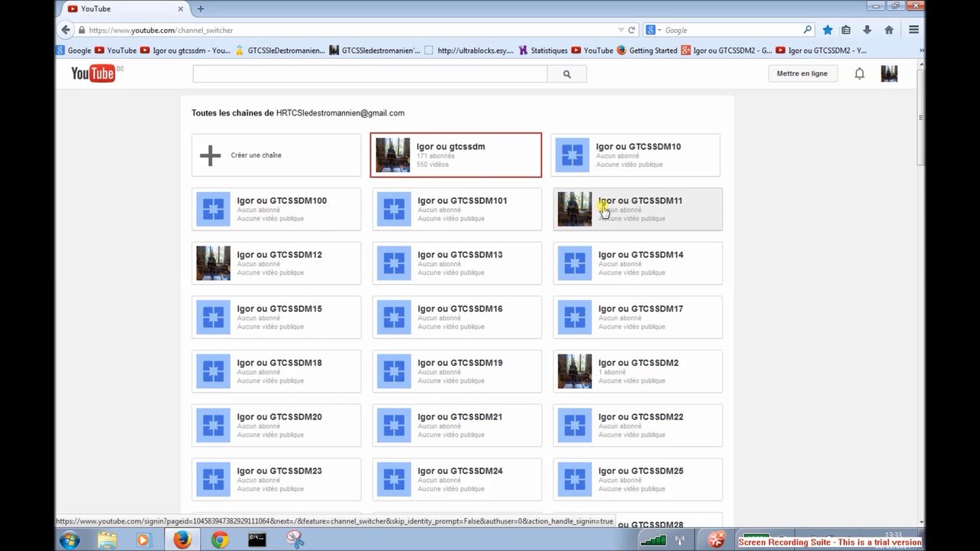Open the Getting Started bookmark

click(647, 51)
